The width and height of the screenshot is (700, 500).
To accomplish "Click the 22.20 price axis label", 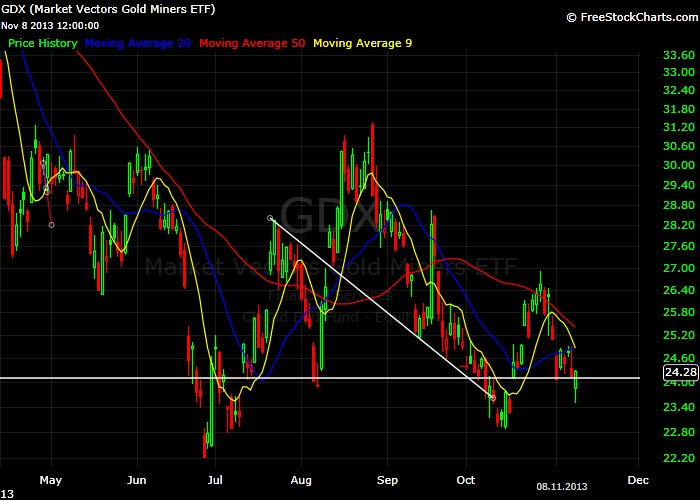I will point(679,458).
